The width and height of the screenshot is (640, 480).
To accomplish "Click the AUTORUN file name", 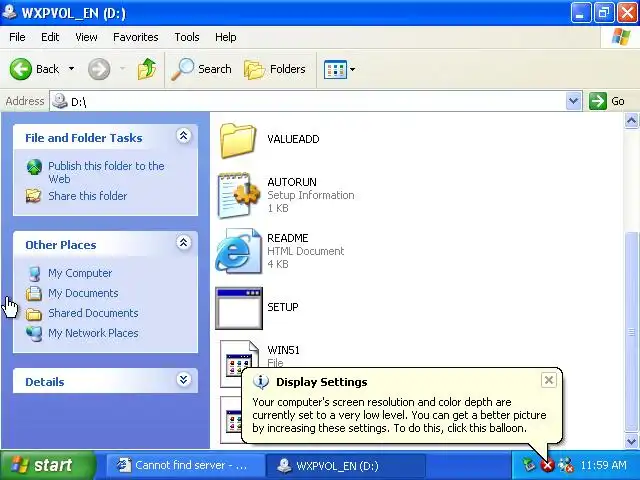I will [292, 182].
